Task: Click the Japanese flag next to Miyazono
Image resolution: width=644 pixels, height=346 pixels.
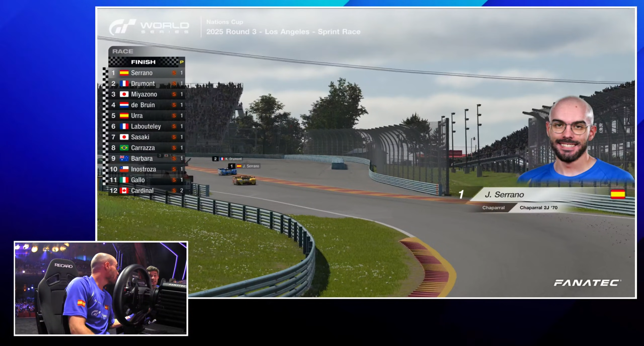Action: point(124,94)
